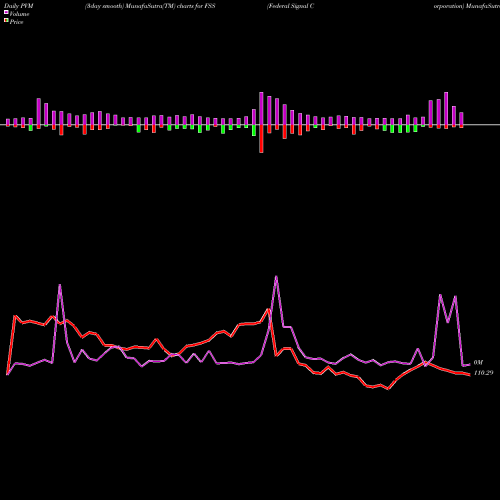Viewport: 500px width, 500px height.
Task: Click the Volume legend color swatch
Action: 6,12
